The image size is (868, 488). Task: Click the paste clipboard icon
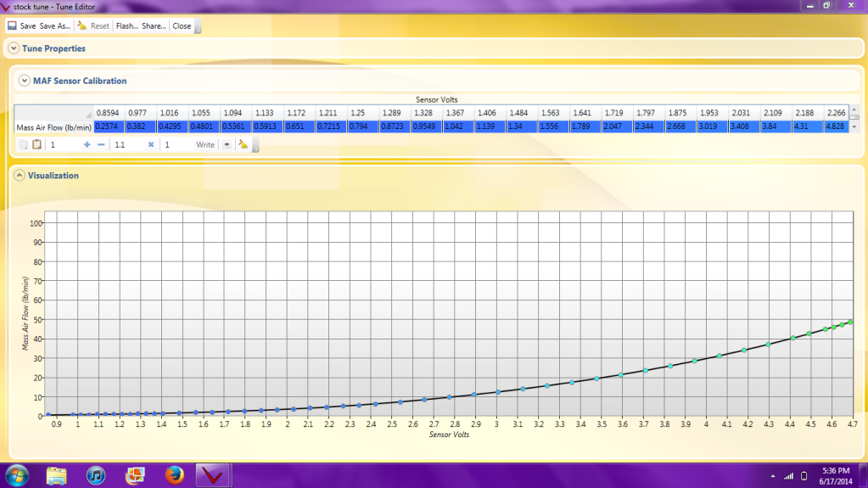pos(36,144)
